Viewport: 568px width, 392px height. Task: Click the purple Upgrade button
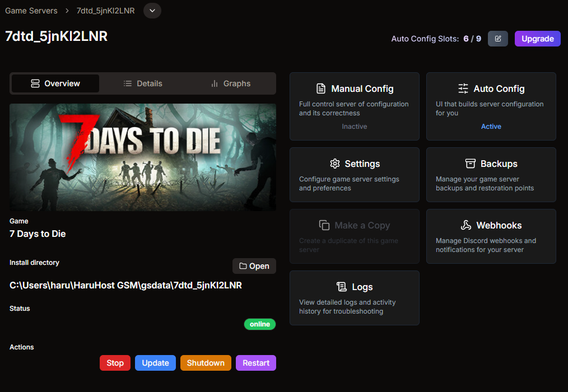coord(538,39)
